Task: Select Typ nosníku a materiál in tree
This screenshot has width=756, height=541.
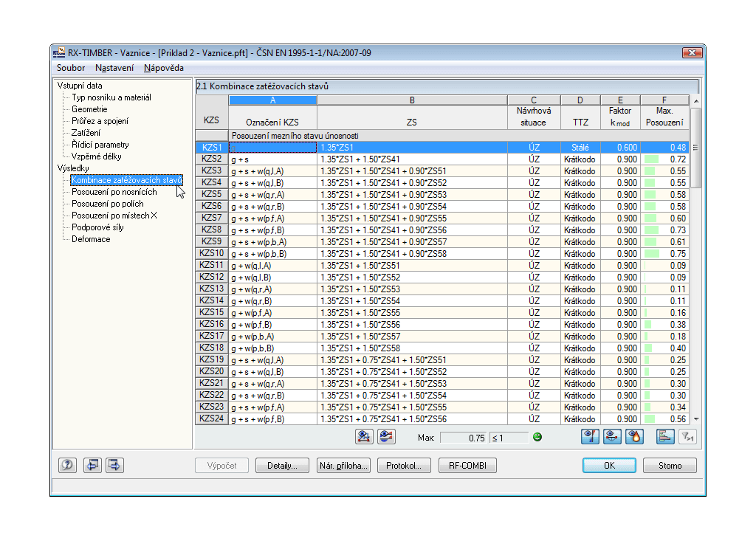Action: click(x=111, y=97)
